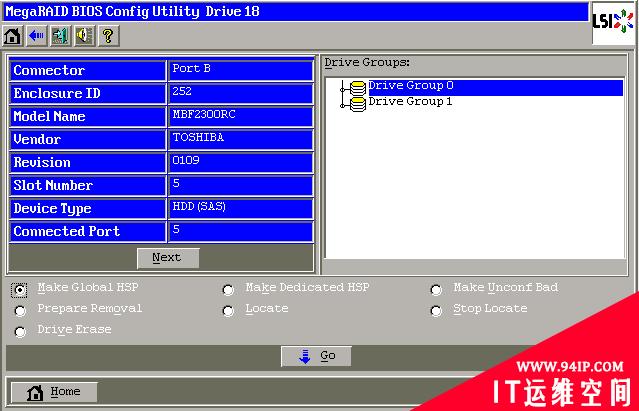This screenshot has width=639, height=411.
Task: Click the Enclosure ID label cell
Action: click(x=88, y=93)
